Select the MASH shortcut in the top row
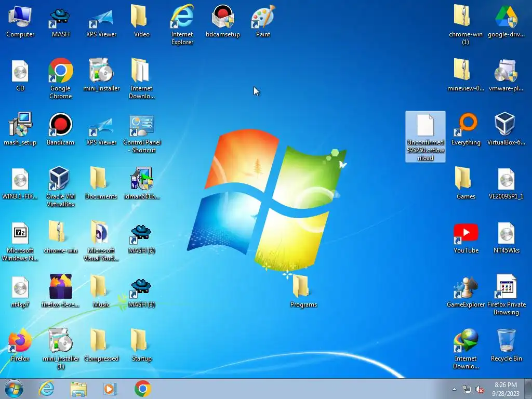The image size is (532, 399). click(60, 21)
